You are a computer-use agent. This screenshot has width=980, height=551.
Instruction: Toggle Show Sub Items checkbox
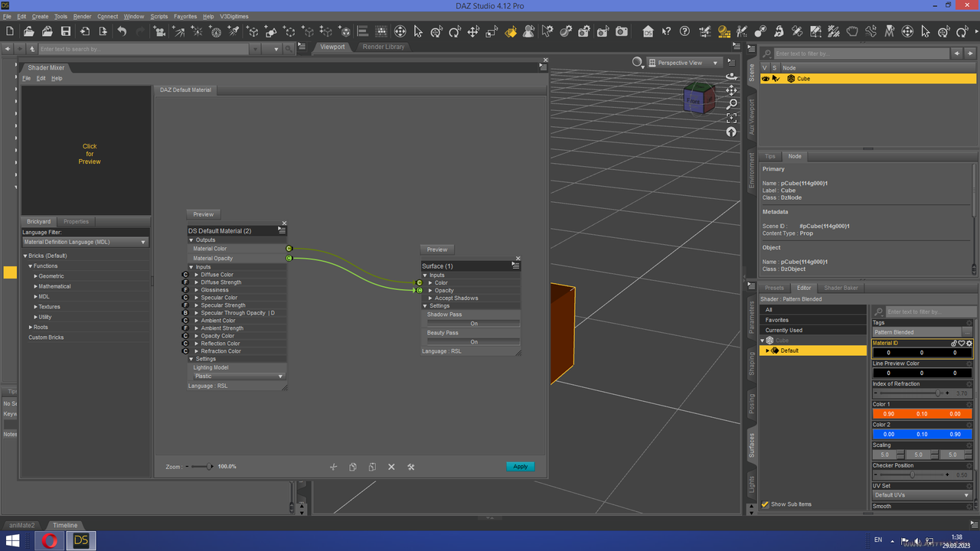(x=765, y=504)
